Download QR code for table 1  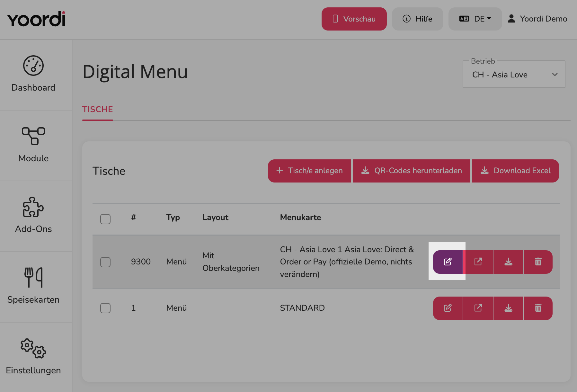coord(508,308)
